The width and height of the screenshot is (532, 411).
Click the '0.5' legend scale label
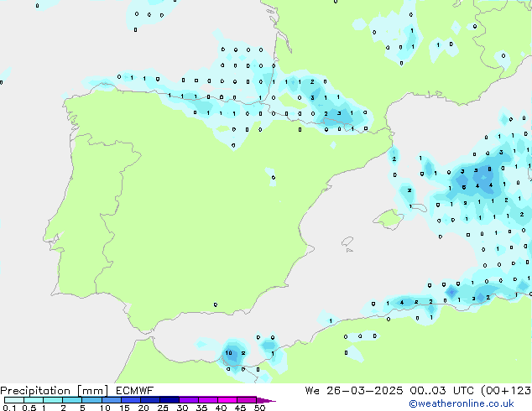pos(29,408)
